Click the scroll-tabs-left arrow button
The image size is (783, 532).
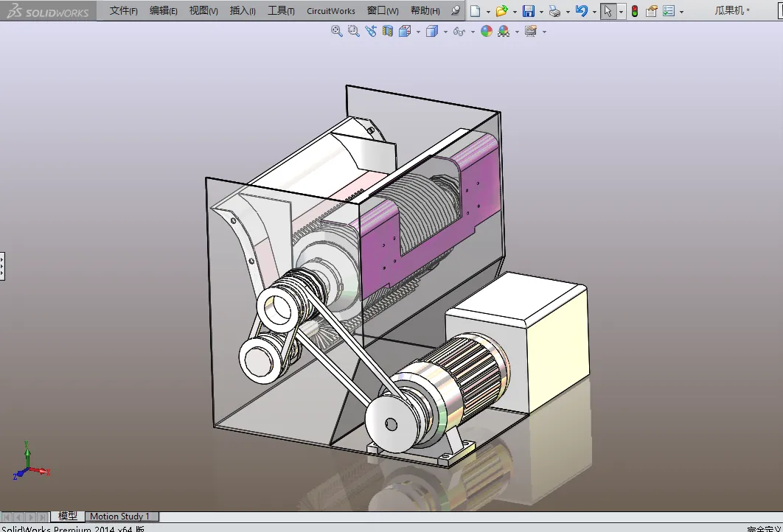[x=18, y=517]
